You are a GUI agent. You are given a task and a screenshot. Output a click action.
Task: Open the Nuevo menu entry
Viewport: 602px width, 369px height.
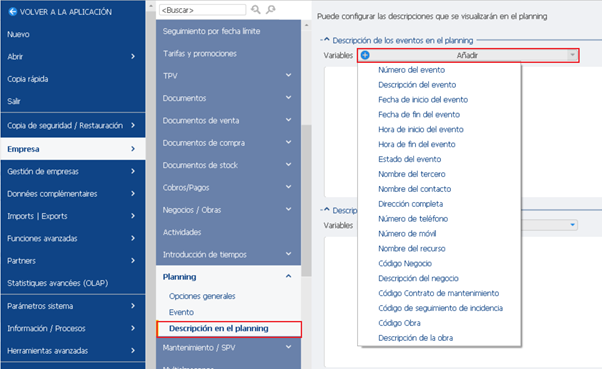coord(73,34)
